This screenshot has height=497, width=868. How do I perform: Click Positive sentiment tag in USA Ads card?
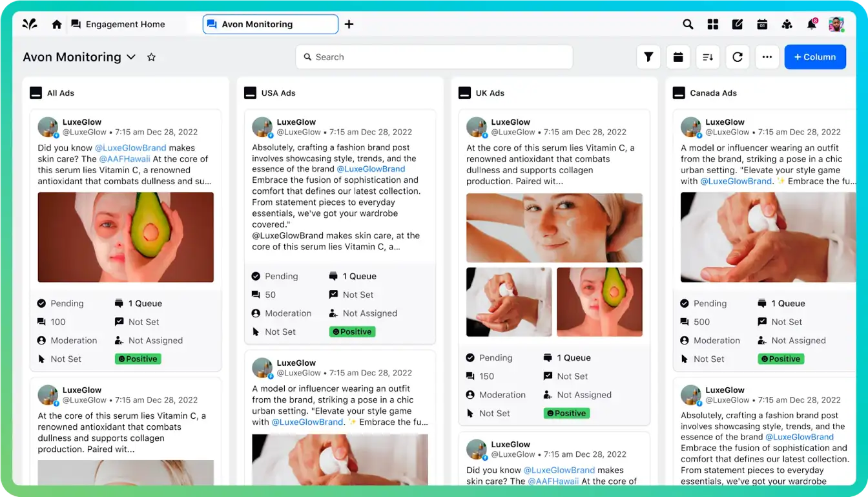(x=352, y=332)
